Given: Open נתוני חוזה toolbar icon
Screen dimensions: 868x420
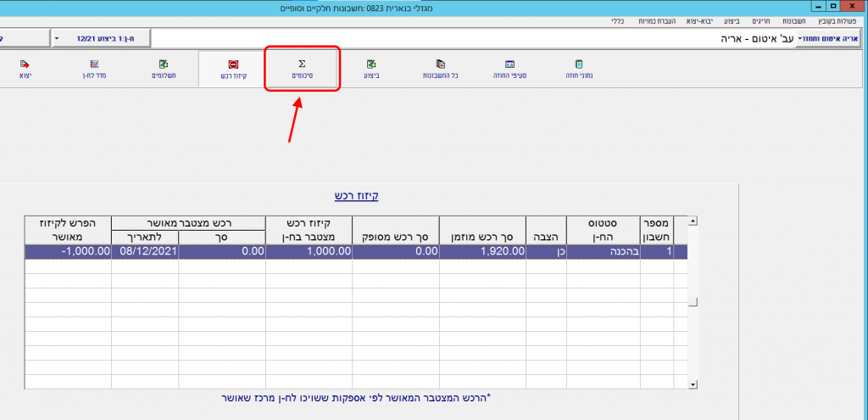Looking at the screenshot, I should [579, 69].
